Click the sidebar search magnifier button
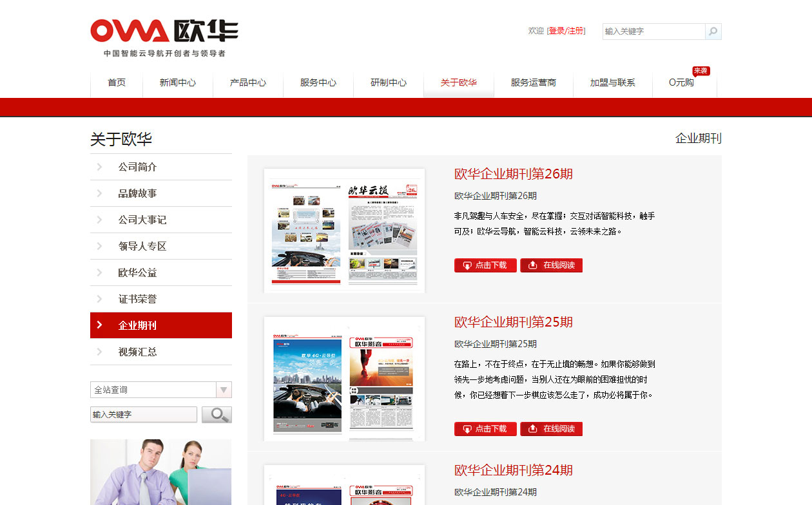 (217, 415)
